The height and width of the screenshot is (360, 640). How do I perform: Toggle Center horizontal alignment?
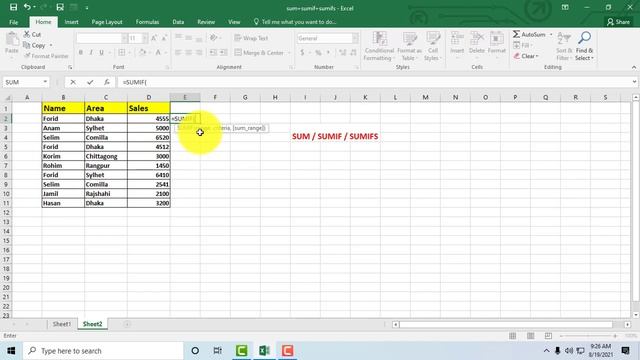189,52
